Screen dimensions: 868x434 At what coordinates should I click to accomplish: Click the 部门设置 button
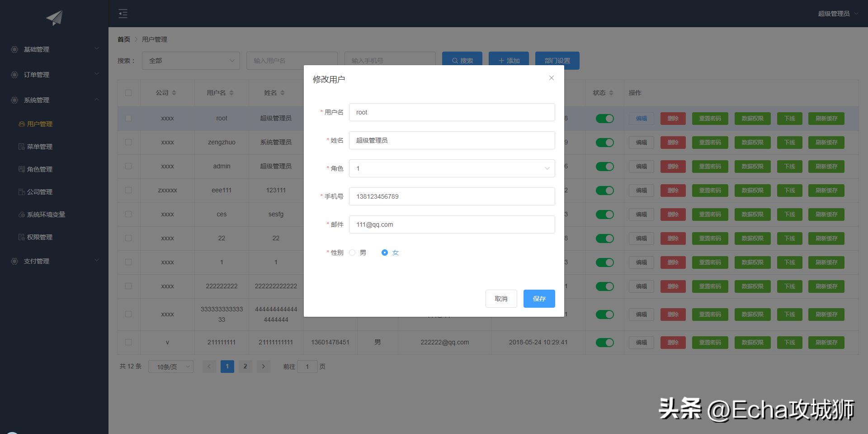coord(557,60)
